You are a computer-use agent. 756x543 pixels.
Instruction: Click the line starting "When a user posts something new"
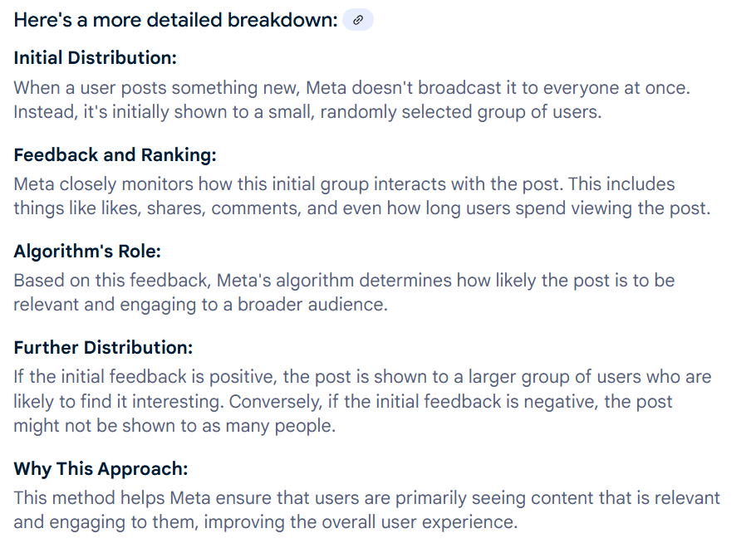tap(351, 87)
